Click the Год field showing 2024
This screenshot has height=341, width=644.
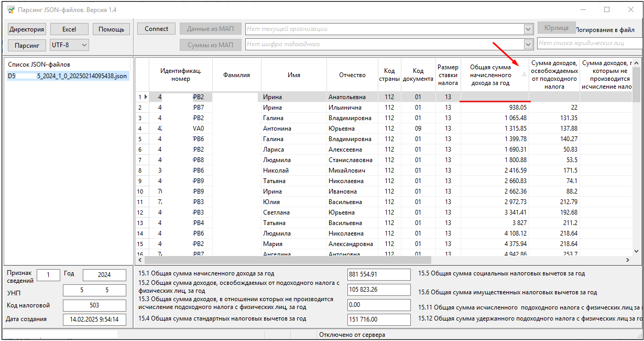click(104, 275)
